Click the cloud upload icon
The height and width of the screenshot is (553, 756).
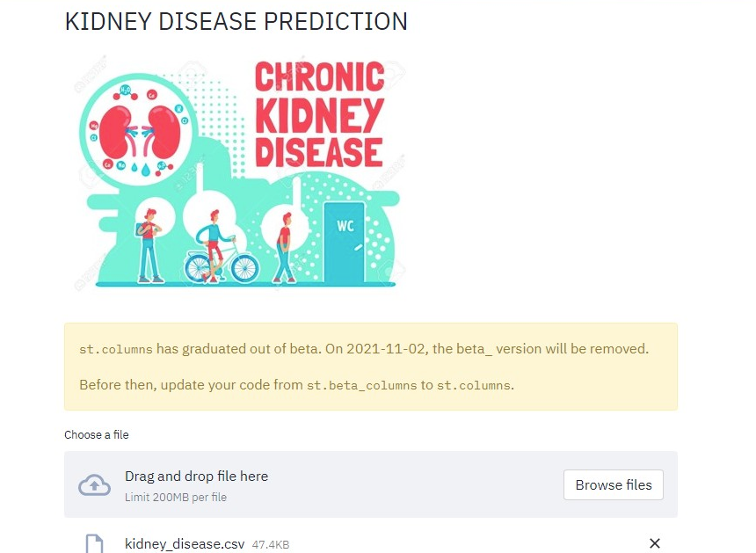point(94,484)
